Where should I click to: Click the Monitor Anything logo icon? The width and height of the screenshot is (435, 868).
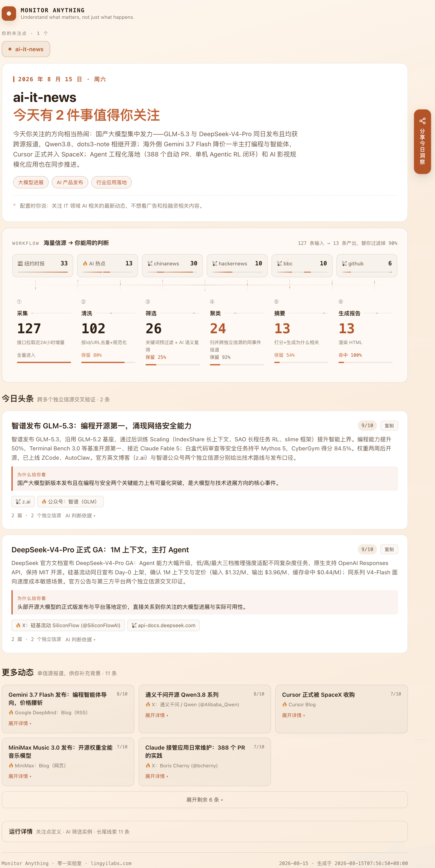(x=9, y=14)
